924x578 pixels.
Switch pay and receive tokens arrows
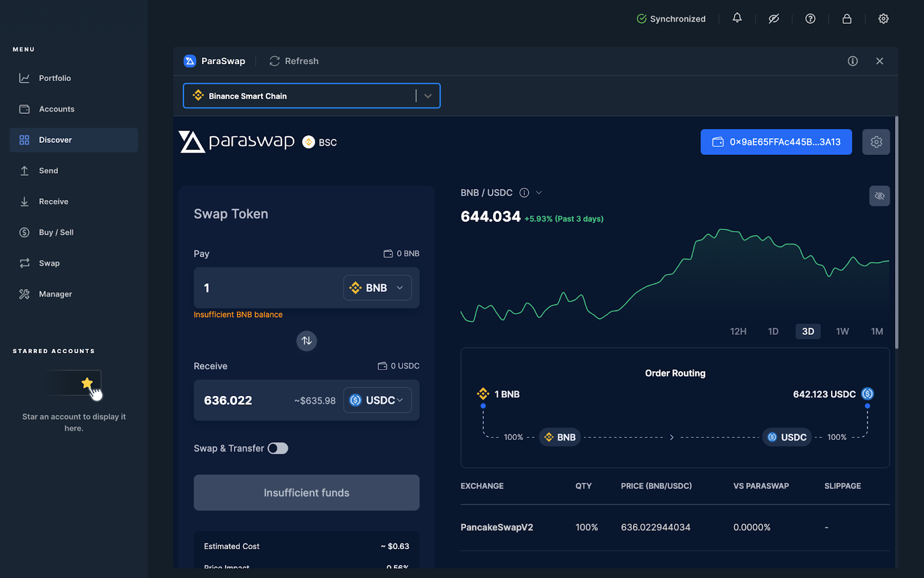click(x=307, y=341)
